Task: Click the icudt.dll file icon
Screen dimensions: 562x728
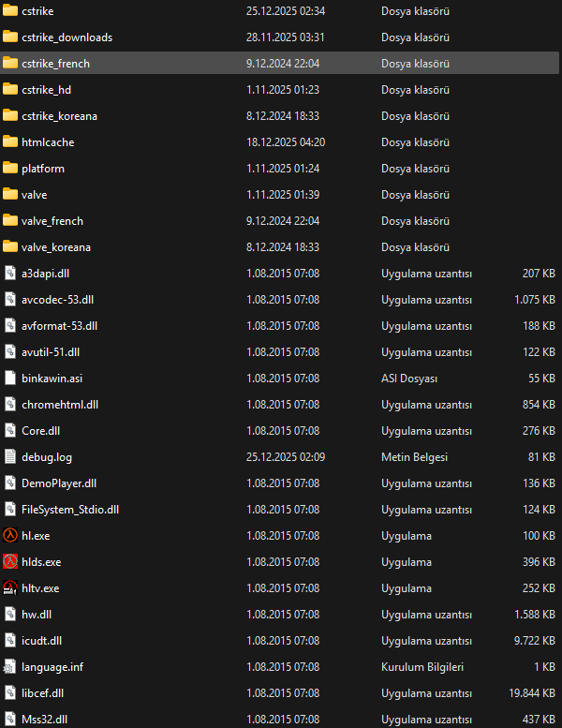Action: pos(10,640)
